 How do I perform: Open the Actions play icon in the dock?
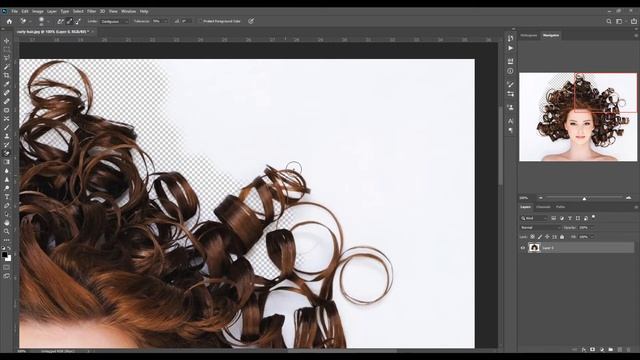coord(510,48)
